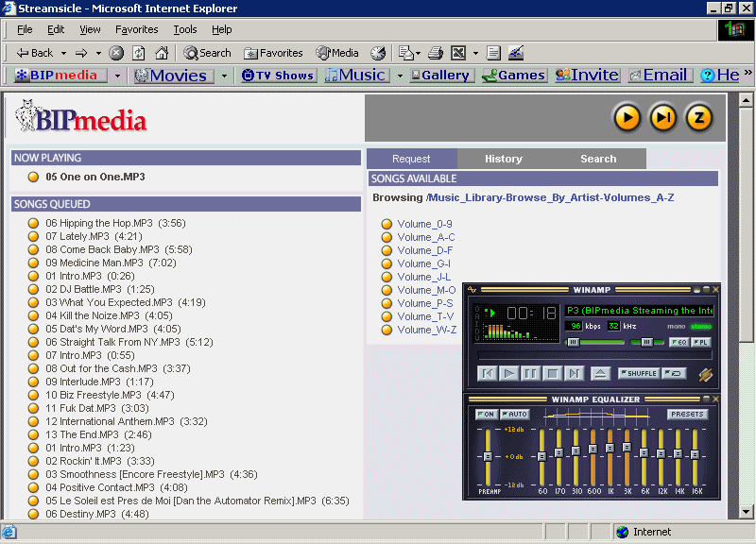This screenshot has width=756, height=544.
Task: Open equalizer PRESETS menu
Action: tap(687, 414)
